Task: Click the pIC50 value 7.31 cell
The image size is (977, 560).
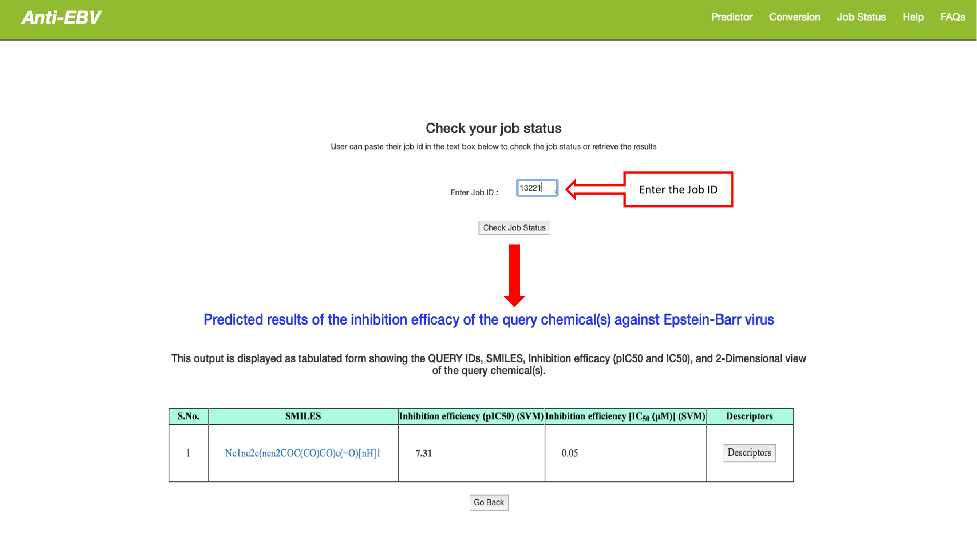Action: [x=423, y=453]
